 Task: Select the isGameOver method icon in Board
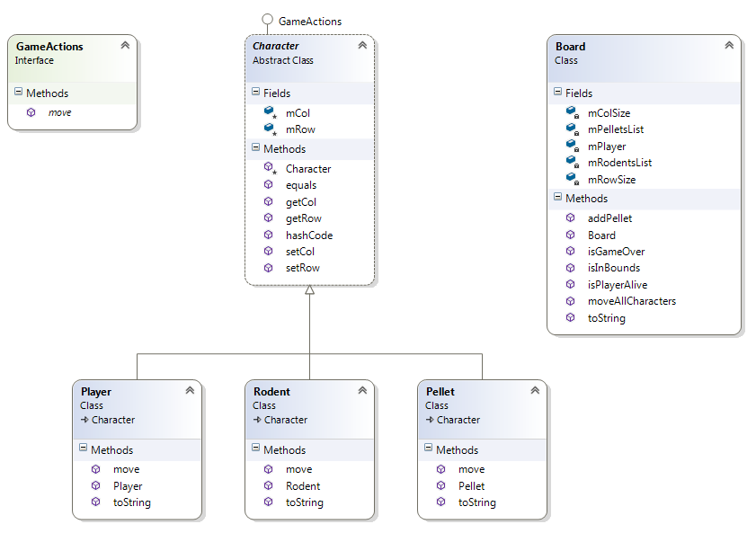click(x=570, y=251)
